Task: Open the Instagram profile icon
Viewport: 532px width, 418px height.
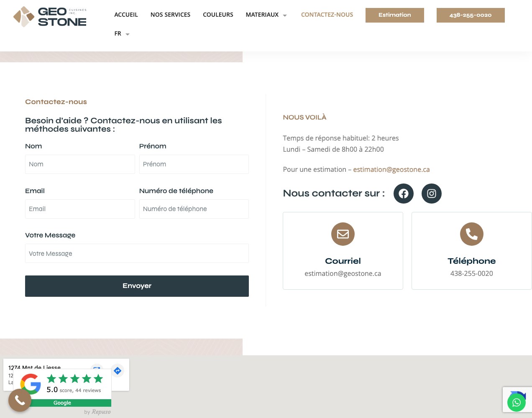Action: (x=432, y=194)
